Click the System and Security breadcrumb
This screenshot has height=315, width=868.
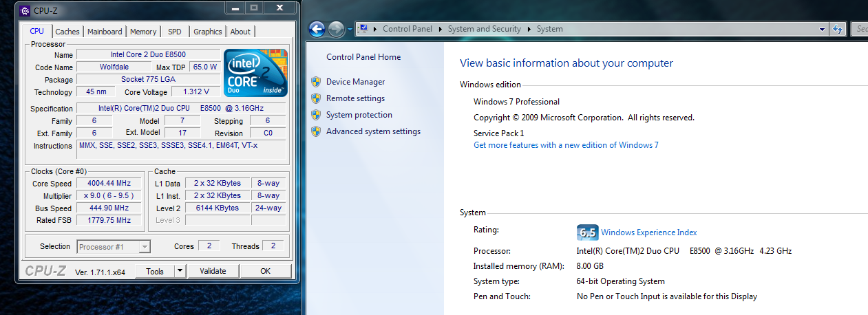(x=485, y=29)
